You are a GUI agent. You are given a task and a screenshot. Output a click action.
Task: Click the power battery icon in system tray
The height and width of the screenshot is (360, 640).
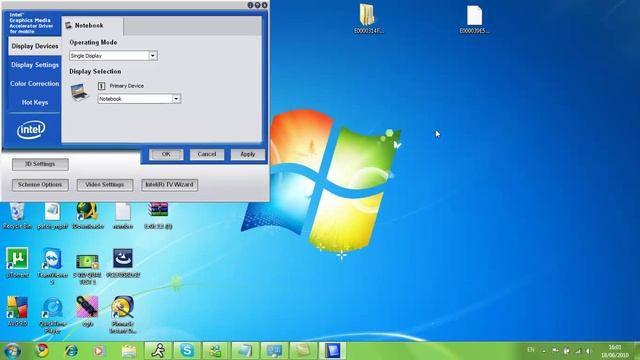click(567, 351)
